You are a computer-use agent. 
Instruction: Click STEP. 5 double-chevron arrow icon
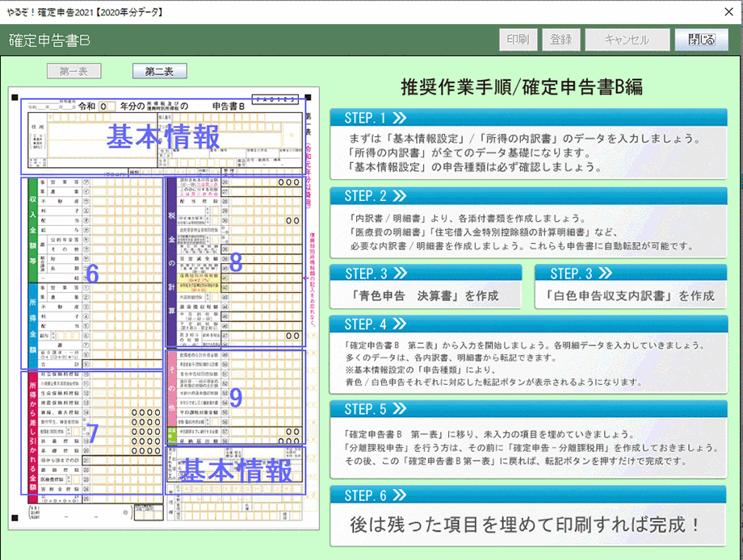(x=400, y=408)
